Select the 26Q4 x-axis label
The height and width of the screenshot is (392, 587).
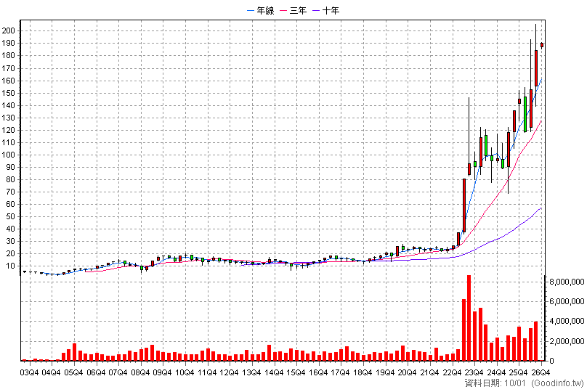click(x=541, y=372)
